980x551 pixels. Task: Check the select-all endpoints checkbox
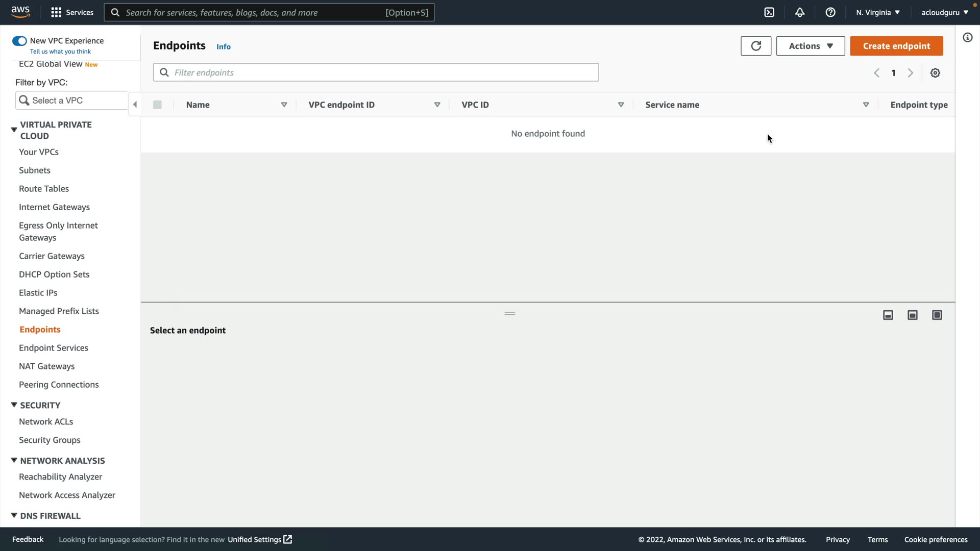[157, 105]
